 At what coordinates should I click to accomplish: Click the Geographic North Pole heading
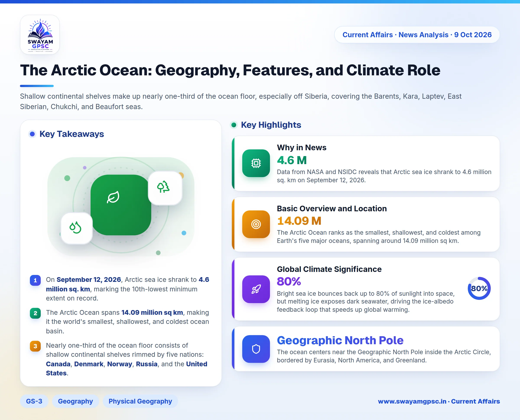click(340, 340)
